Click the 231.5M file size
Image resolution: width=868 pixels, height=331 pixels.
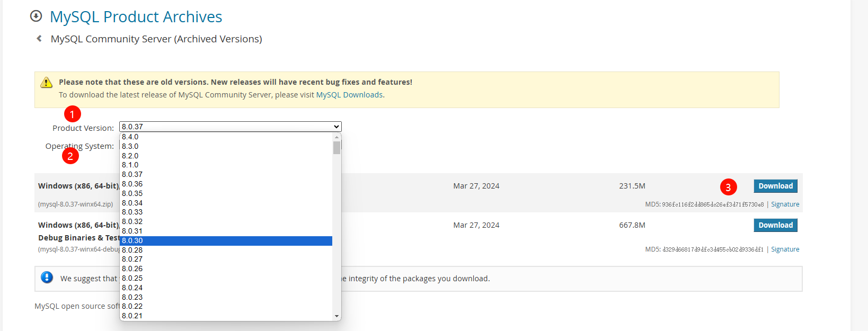pyautogui.click(x=632, y=186)
